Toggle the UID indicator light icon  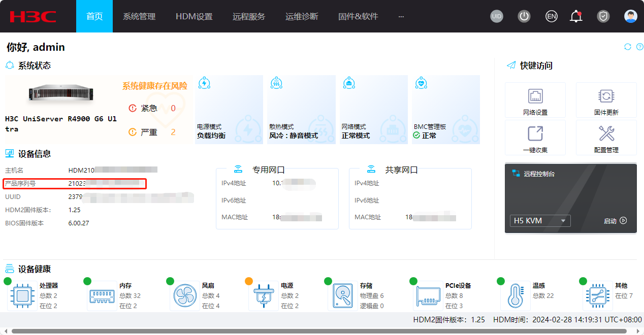(497, 16)
